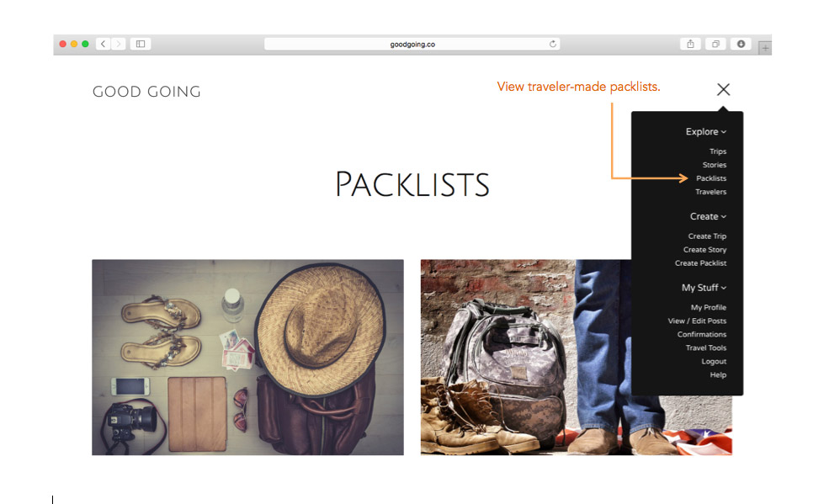Open Travelers from the menu
This screenshot has width=824, height=504.
pyautogui.click(x=710, y=192)
